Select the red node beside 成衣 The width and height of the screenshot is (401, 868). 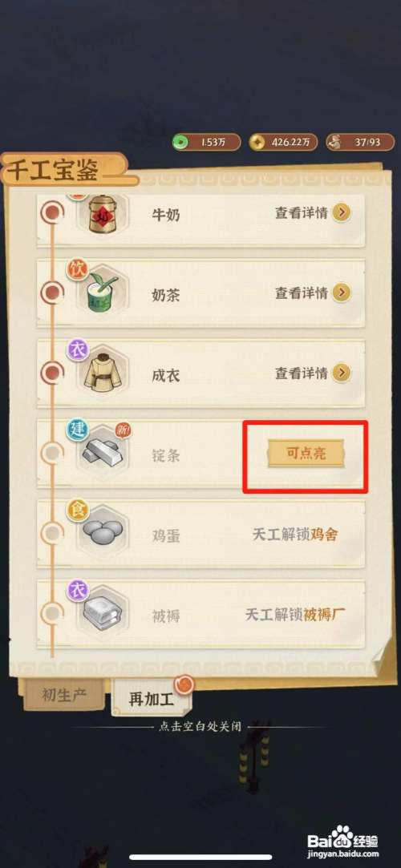53,373
